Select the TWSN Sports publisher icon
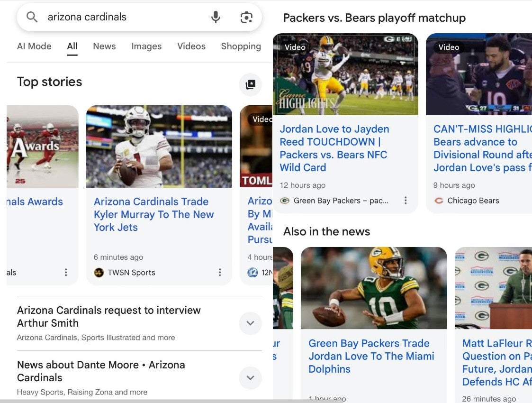The height and width of the screenshot is (403, 532). [x=99, y=273]
